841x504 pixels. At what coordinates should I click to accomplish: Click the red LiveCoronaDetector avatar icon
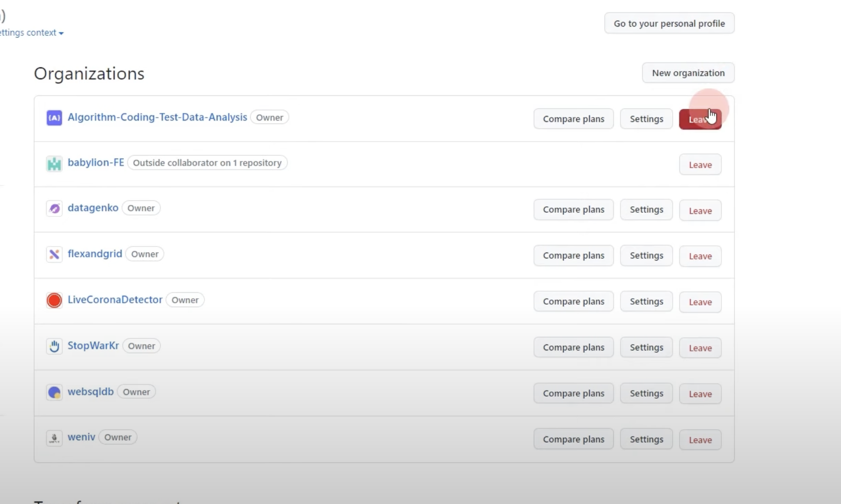(x=54, y=300)
